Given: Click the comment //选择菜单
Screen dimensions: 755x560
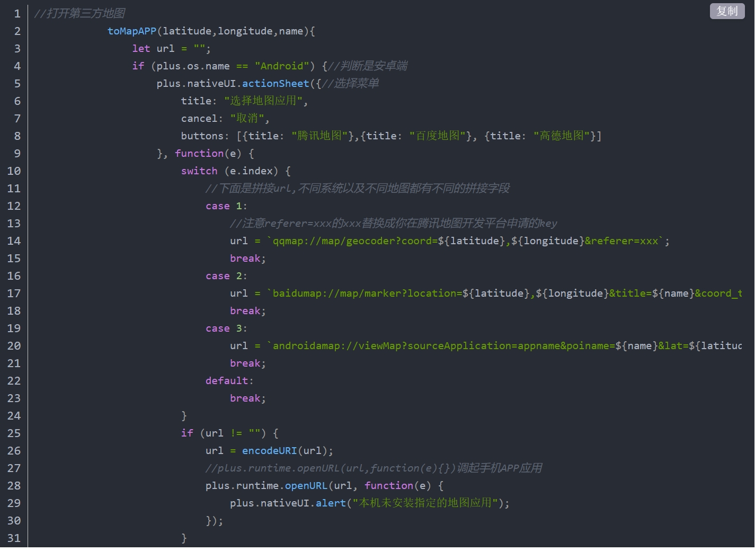Looking at the screenshot, I should pyautogui.click(x=350, y=83).
